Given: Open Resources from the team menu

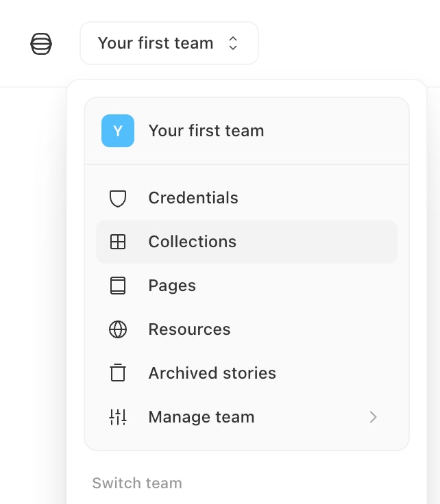Looking at the screenshot, I should pyautogui.click(x=189, y=329).
